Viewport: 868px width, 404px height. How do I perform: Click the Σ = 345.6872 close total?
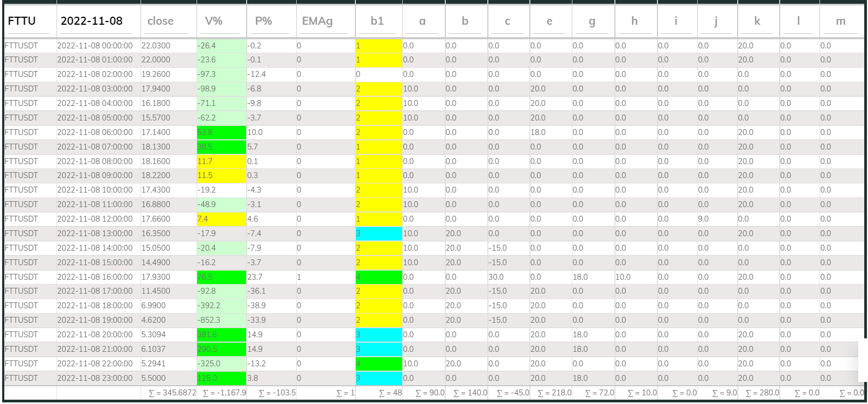172,393
